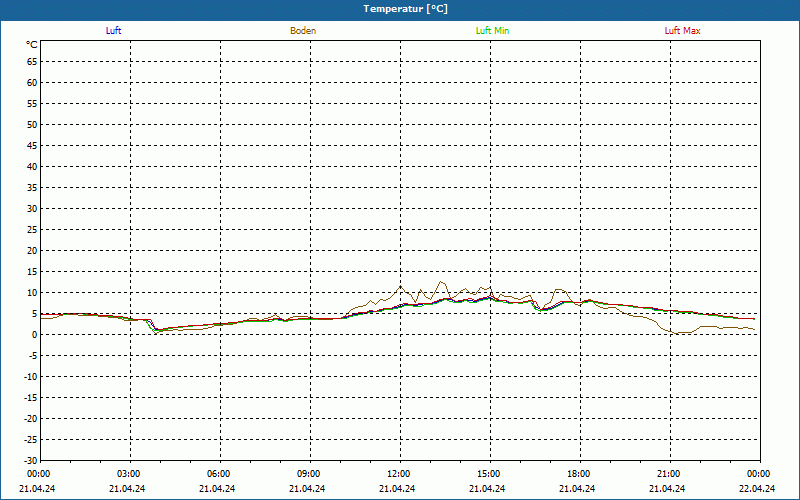Click the 0 value on y-axis
The width and height of the screenshot is (800, 500).
tap(35, 335)
